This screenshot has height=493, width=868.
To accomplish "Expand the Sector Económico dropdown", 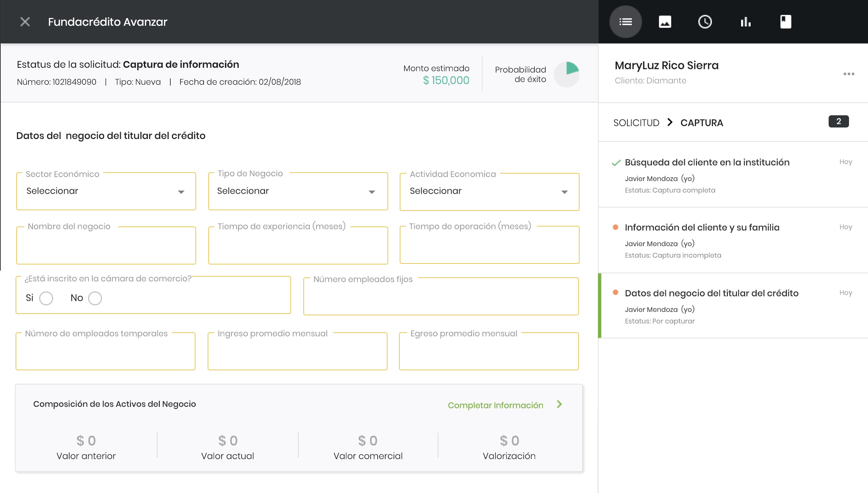I will coord(106,192).
